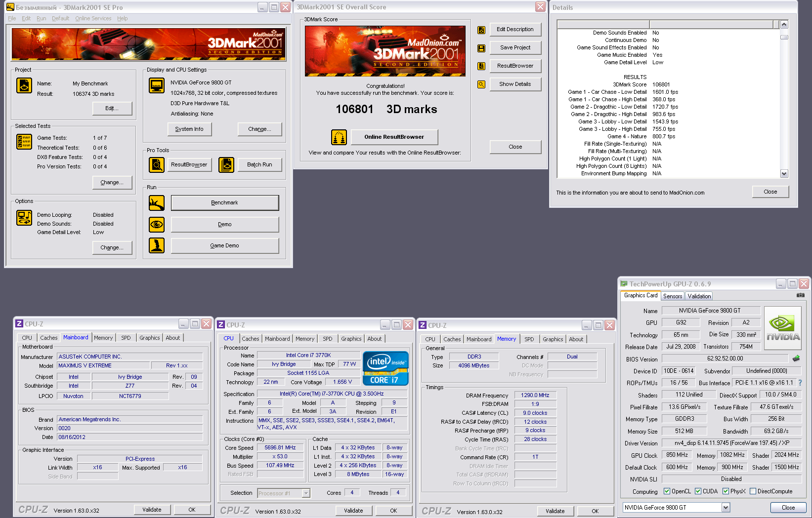
Task: Click the Close button in GPU-Z
Action: [x=788, y=508]
